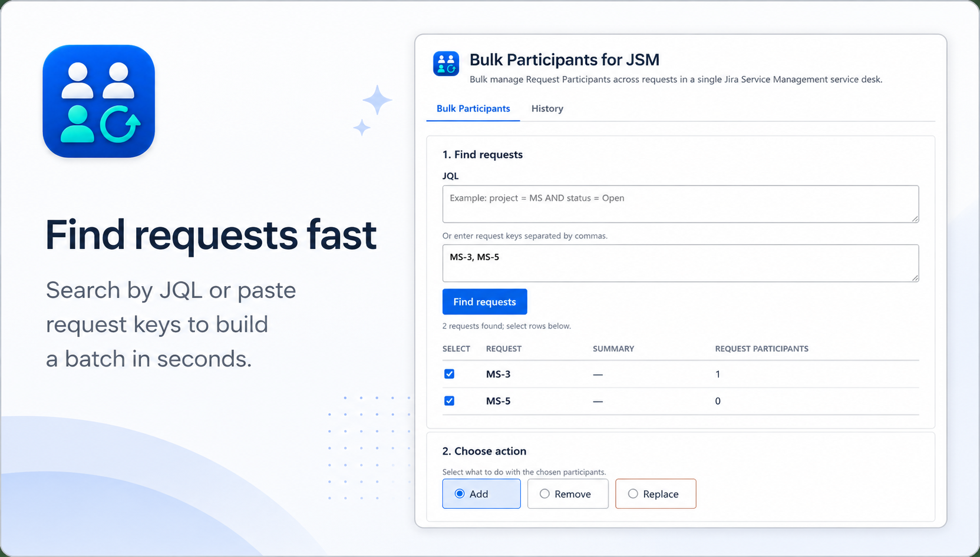Click the 'Bulk Participants for JSM' title

pyautogui.click(x=564, y=59)
